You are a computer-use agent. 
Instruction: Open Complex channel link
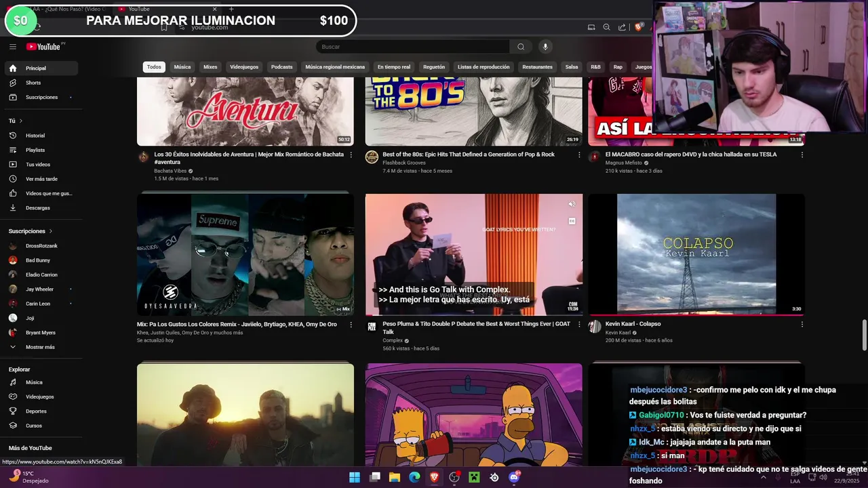[393, 340]
